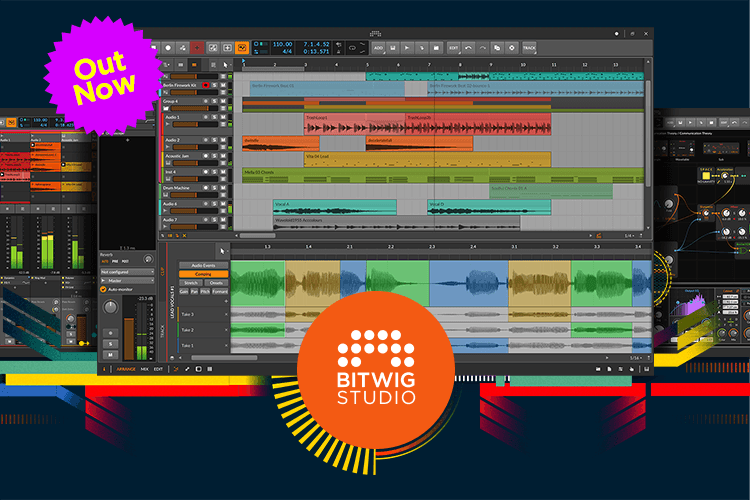This screenshot has width=750, height=500.
Task: Arm recording on the Berlin Firework Kit track
Action: pos(205,87)
